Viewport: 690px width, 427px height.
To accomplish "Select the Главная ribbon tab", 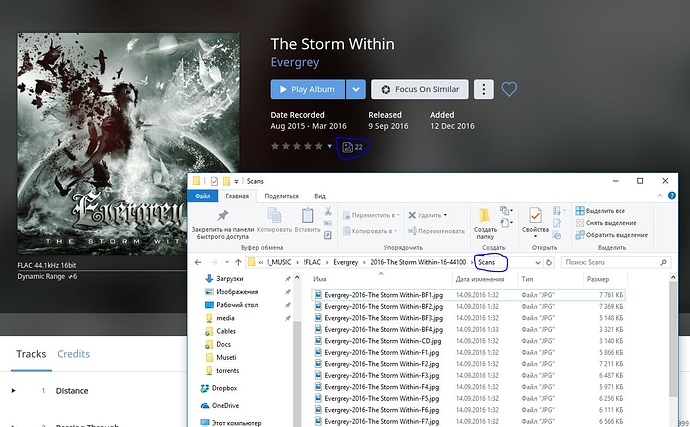I will pyautogui.click(x=237, y=196).
